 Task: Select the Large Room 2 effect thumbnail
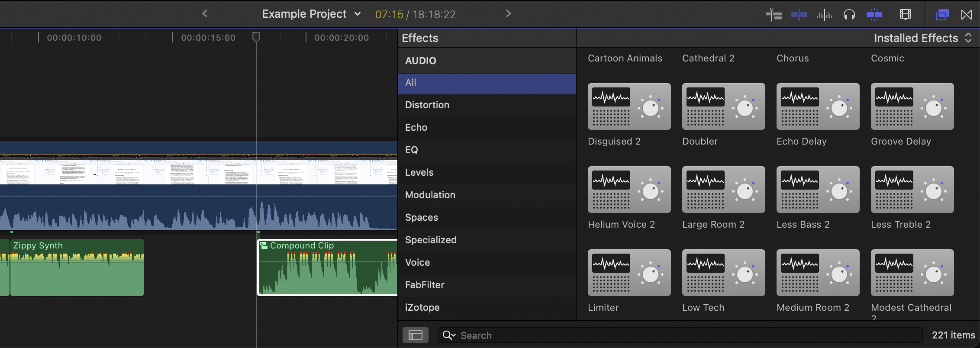[x=724, y=190]
